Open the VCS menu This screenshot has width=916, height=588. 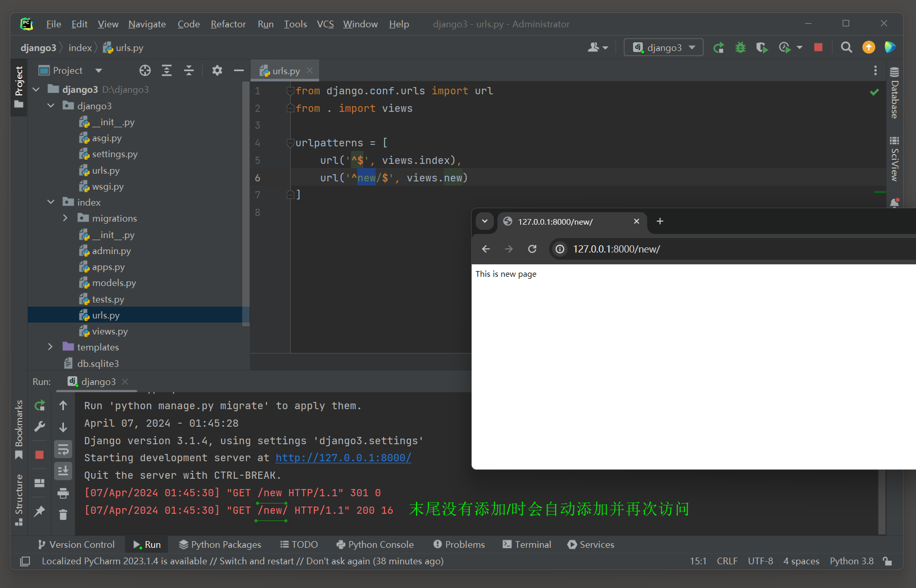[325, 24]
